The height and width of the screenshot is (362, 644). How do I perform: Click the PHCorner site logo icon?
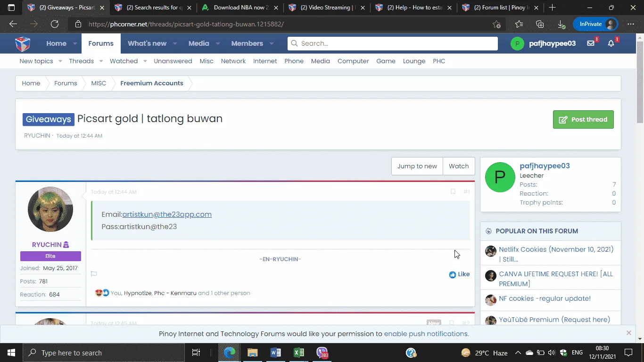tap(23, 43)
